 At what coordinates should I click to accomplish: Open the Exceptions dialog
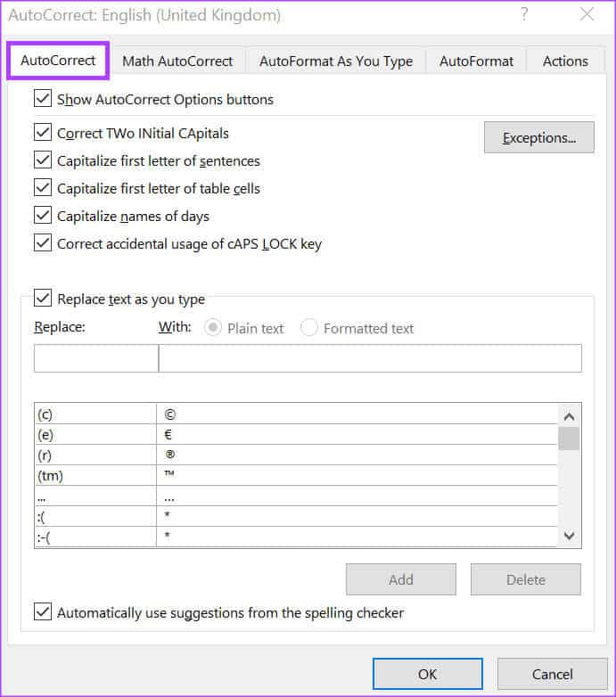click(538, 137)
